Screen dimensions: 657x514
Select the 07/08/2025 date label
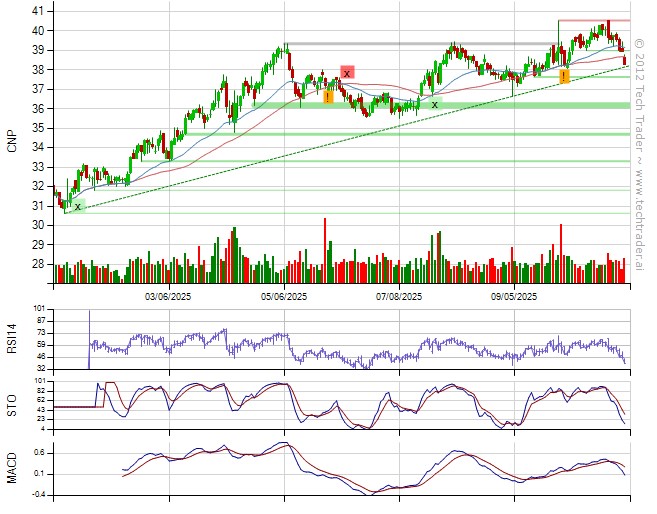[x=399, y=296]
